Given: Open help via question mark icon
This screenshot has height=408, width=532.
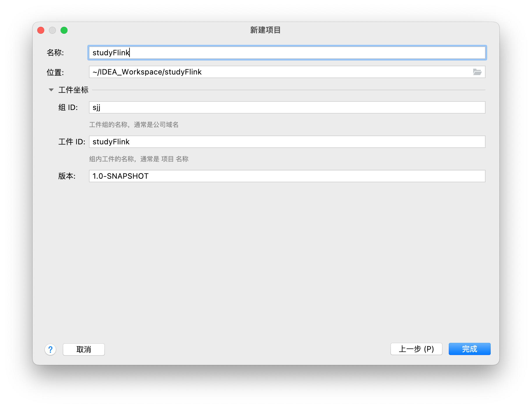Looking at the screenshot, I should [50, 349].
